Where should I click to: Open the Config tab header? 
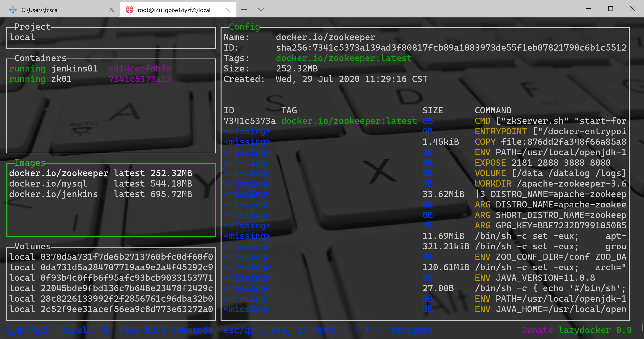pos(244,27)
